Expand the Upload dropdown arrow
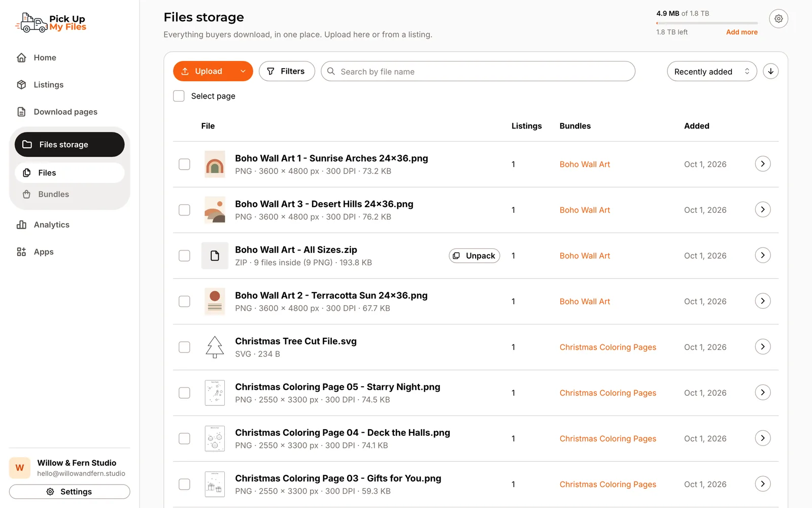 (243, 71)
